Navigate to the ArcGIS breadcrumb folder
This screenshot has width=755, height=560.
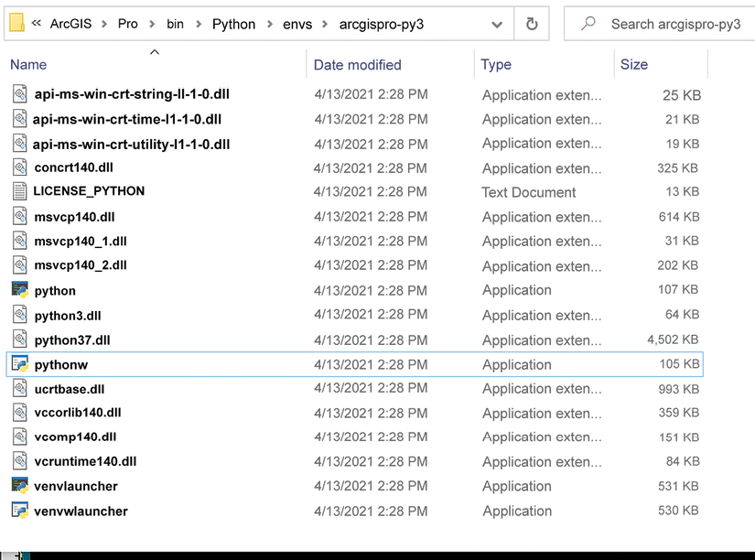[x=70, y=24]
